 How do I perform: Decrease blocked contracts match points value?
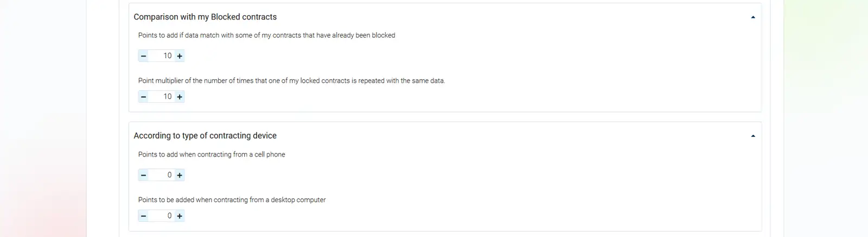click(143, 56)
